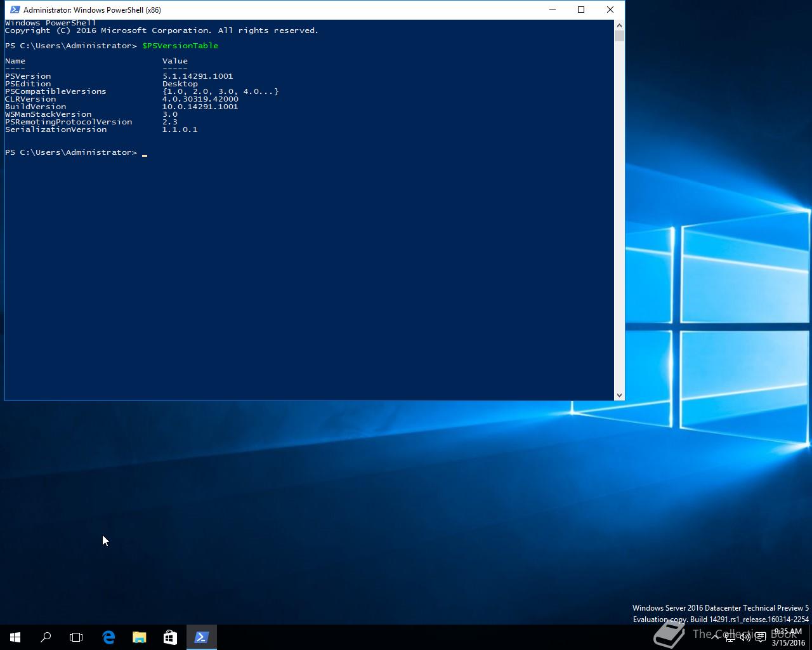Open File Explorer from the taskbar
This screenshot has height=650, width=812.
(139, 637)
